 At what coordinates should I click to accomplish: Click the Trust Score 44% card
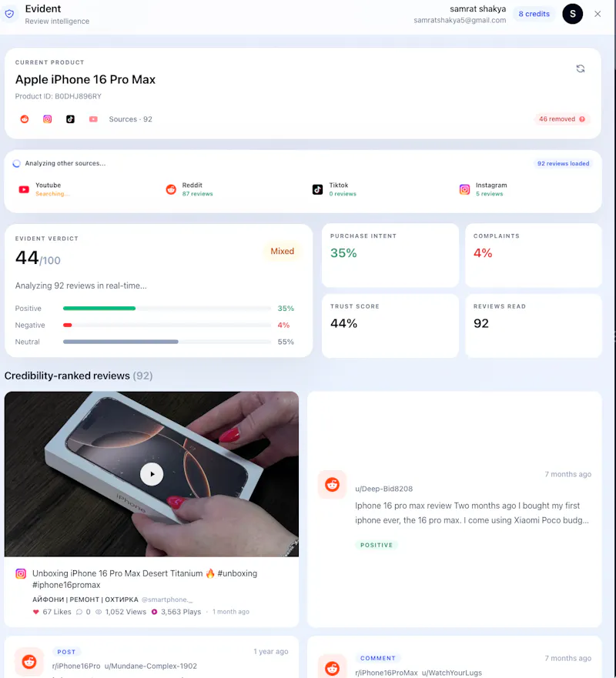click(390, 326)
